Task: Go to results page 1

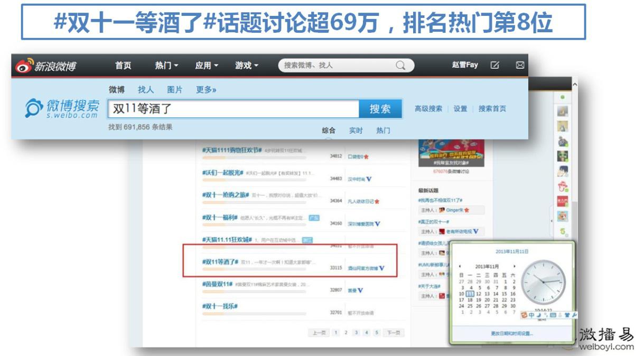Action: click(336, 333)
